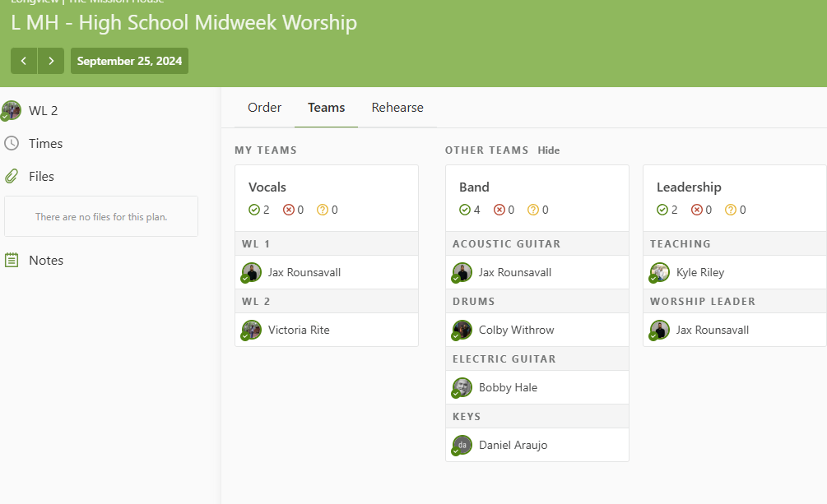Click the Files paperclip icon
The image size is (827, 504).
point(12,176)
